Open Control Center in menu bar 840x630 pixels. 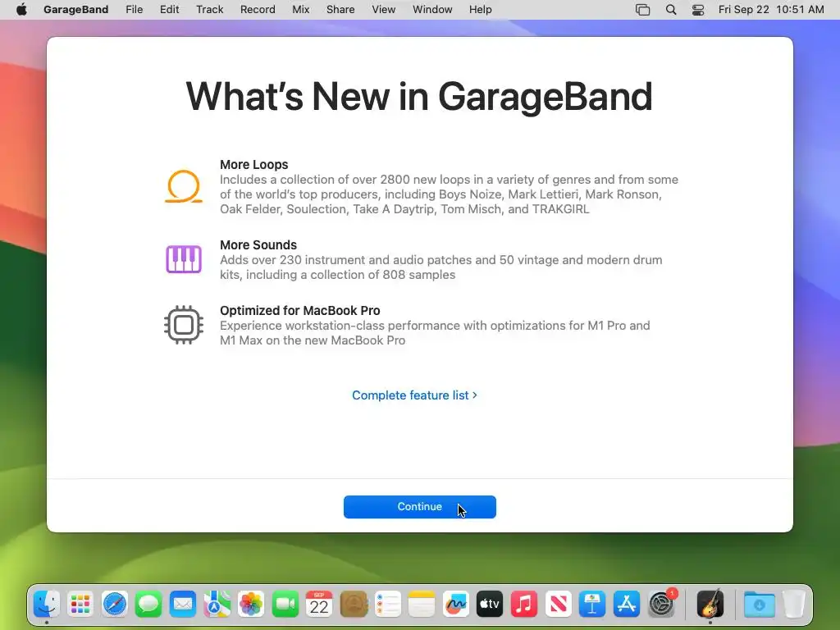pyautogui.click(x=698, y=10)
